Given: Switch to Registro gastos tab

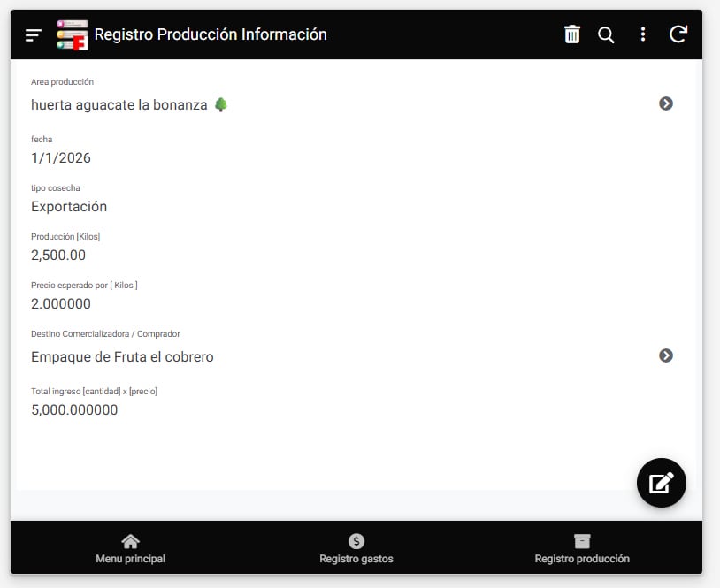Looking at the screenshot, I should [x=356, y=548].
